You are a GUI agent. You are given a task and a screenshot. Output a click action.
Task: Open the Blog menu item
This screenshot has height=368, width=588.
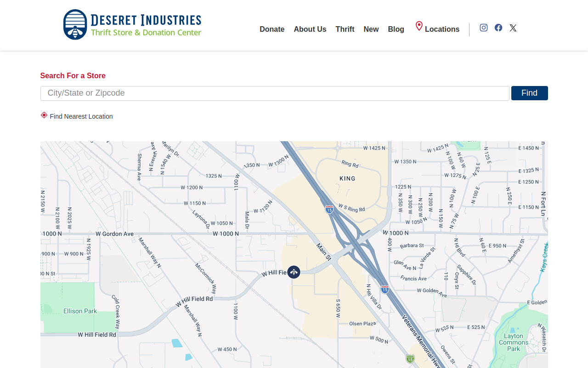[396, 29]
